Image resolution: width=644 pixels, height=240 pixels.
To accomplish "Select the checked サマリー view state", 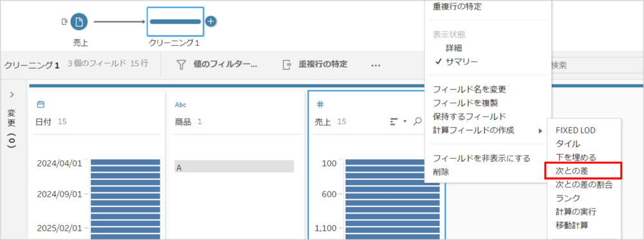I will 462,62.
